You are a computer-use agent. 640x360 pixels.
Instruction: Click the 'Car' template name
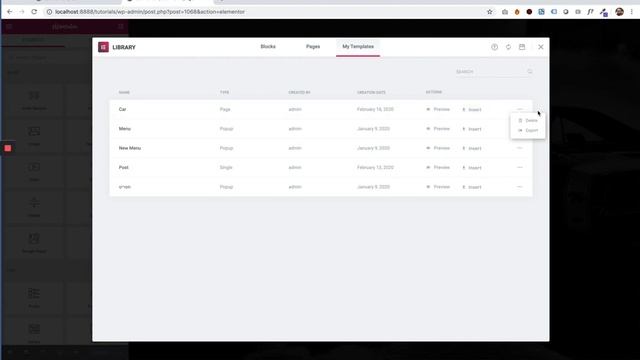point(122,109)
